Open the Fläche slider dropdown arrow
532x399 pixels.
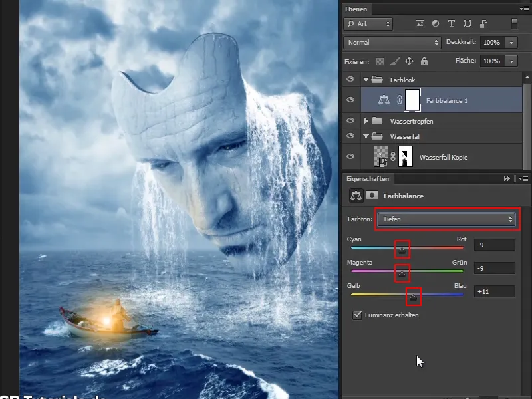511,61
